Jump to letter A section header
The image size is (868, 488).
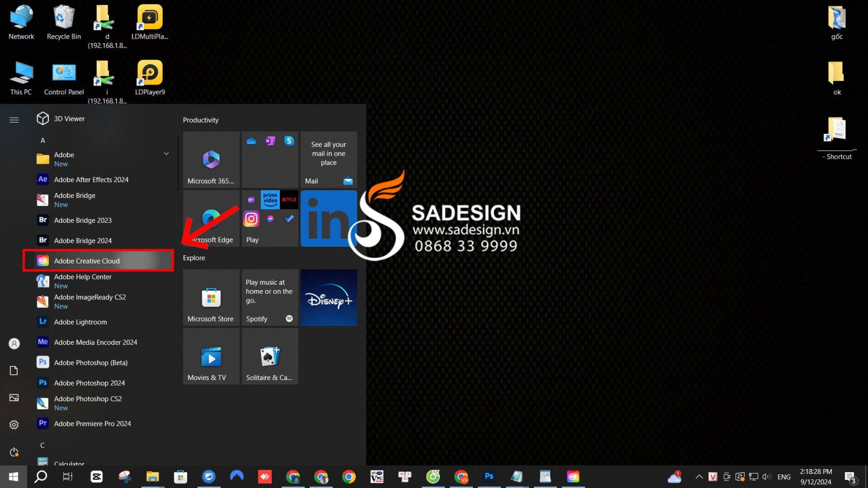pyautogui.click(x=43, y=140)
